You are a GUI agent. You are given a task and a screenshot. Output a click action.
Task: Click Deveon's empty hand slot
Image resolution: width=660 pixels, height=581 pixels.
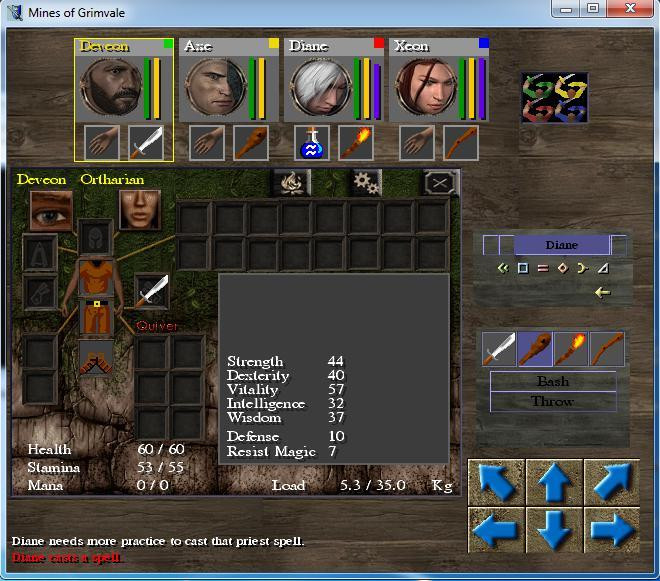[102, 143]
